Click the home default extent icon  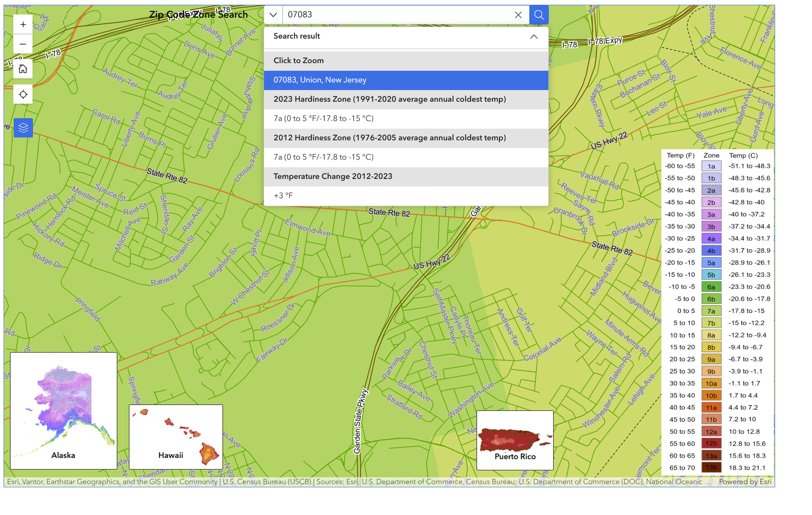[23, 69]
